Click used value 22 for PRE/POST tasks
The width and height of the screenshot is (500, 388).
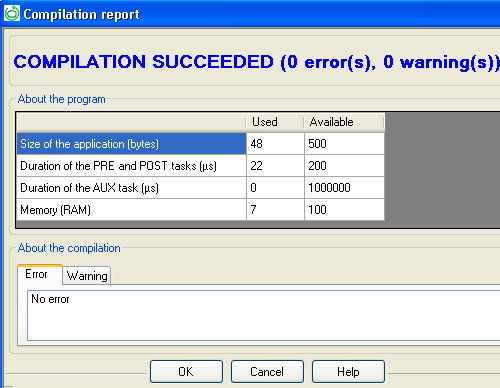point(275,166)
